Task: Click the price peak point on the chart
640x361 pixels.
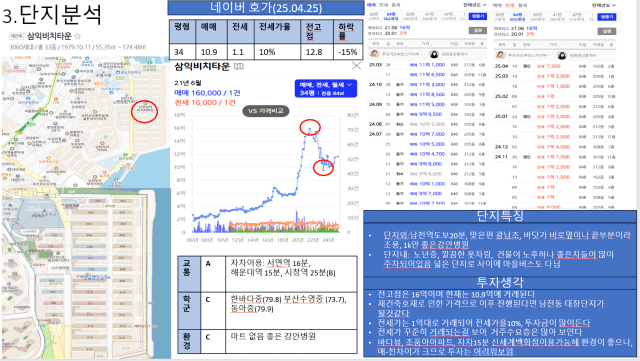Action: (310, 129)
